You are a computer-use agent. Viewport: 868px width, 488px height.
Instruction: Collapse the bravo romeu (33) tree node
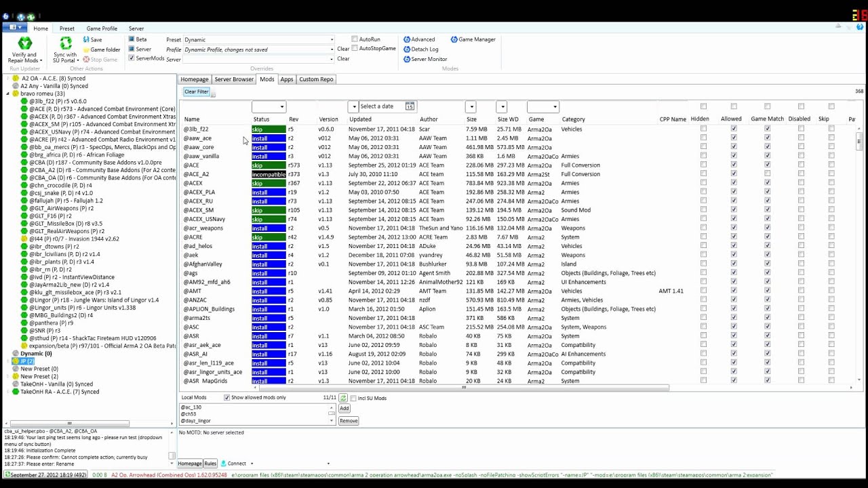click(7, 94)
